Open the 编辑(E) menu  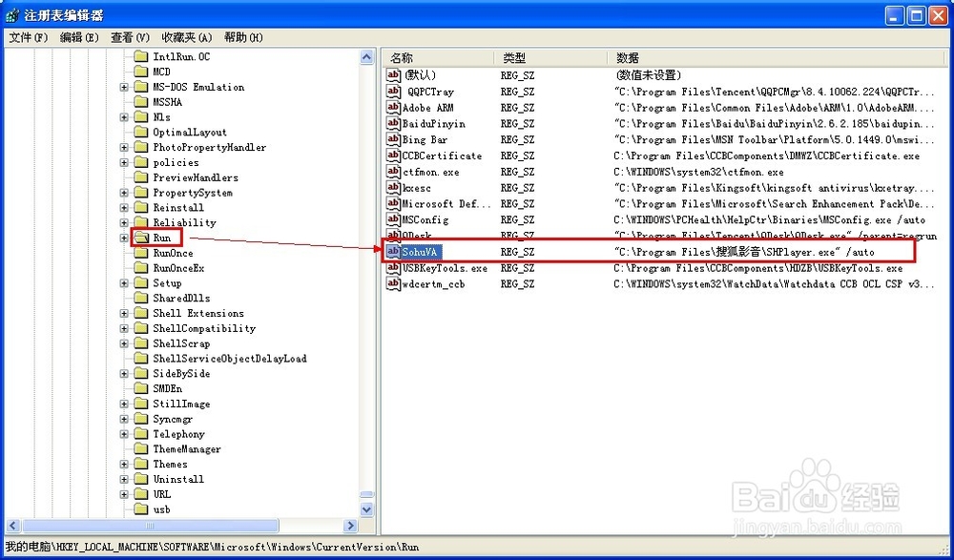click(79, 38)
